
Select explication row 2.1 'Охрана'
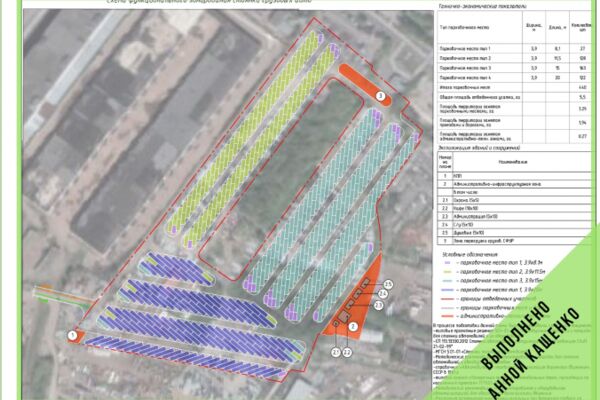514,200
